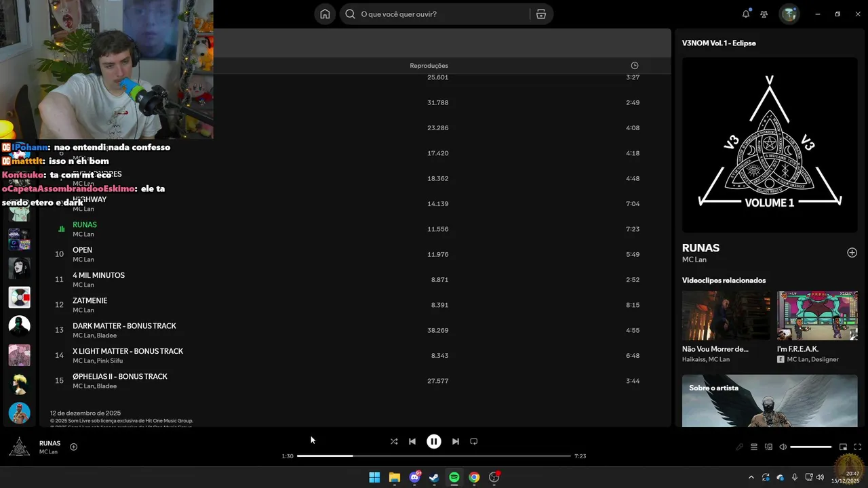Image resolution: width=868 pixels, height=488 pixels.
Task: Open sidebar playlist with white CD cover
Action: [19, 297]
